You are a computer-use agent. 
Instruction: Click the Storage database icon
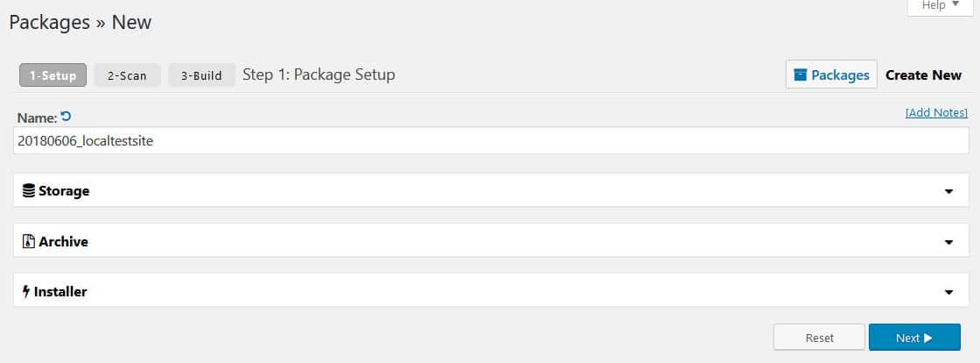28,191
